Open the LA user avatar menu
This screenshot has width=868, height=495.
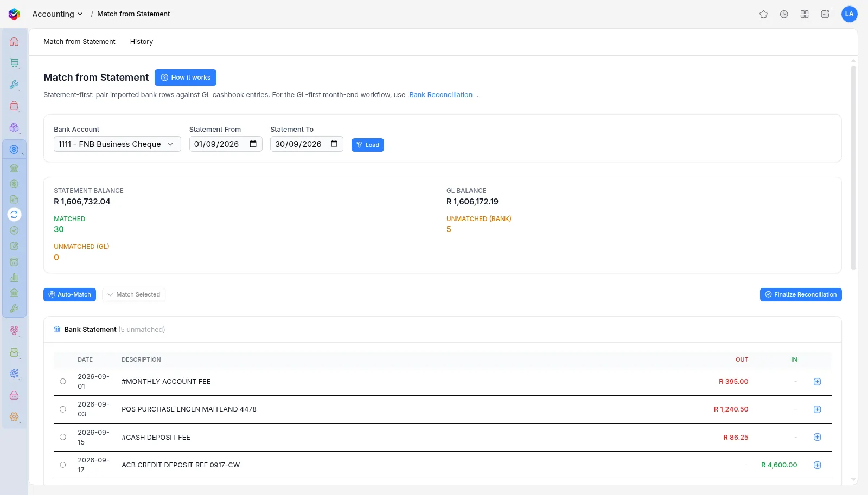click(x=849, y=14)
